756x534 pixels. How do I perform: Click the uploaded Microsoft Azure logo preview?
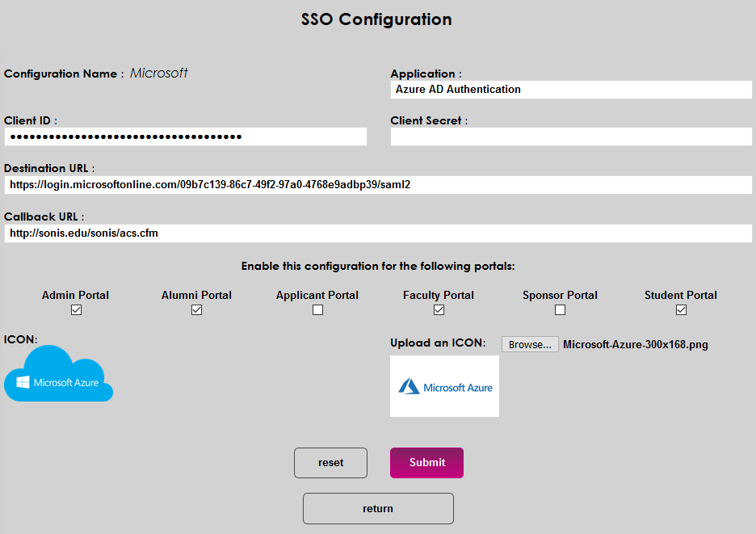tap(444, 386)
